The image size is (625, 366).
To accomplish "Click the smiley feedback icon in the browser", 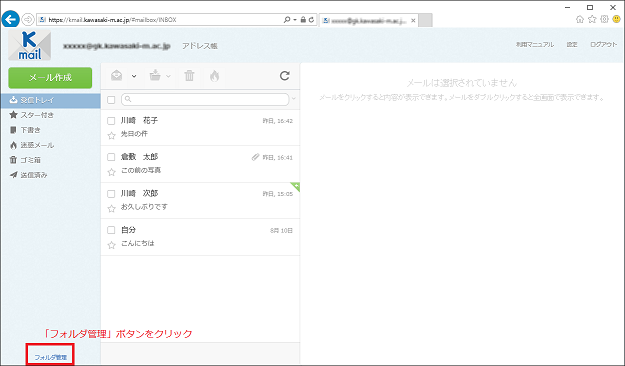I will 616,19.
